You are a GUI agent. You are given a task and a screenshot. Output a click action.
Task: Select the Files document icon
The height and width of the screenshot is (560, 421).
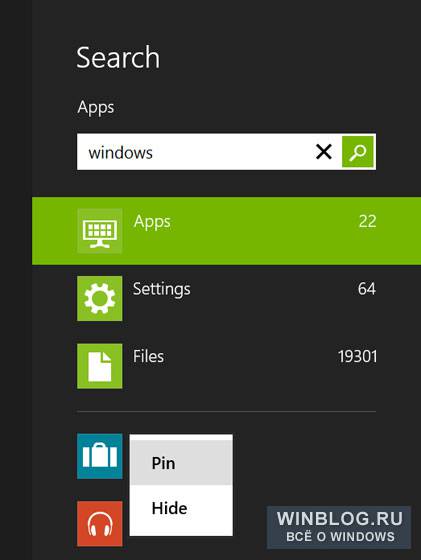pyautogui.click(x=100, y=366)
